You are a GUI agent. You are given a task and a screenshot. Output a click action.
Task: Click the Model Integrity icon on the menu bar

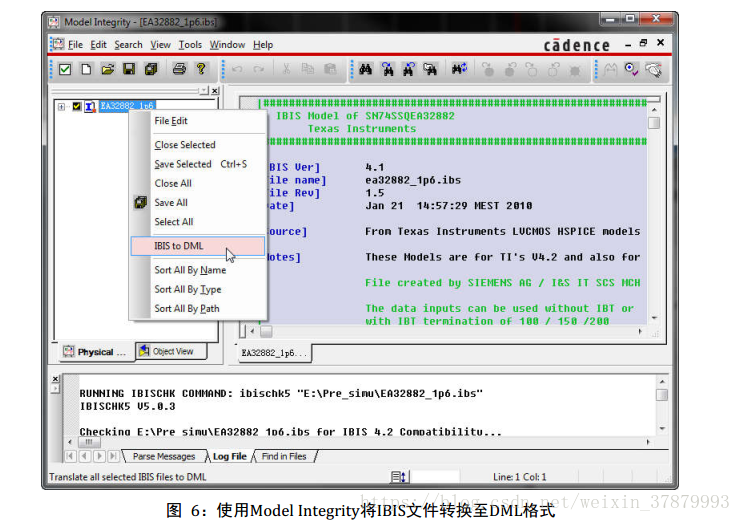pos(58,44)
